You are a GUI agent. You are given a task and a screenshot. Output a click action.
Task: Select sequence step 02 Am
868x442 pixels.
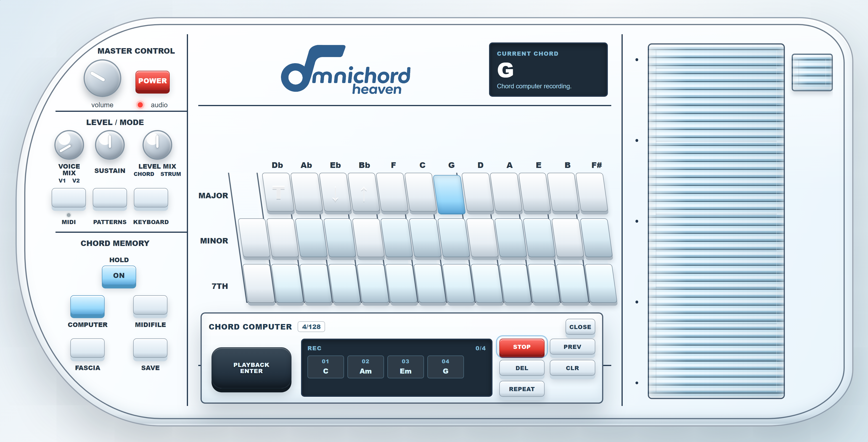pyautogui.click(x=366, y=367)
